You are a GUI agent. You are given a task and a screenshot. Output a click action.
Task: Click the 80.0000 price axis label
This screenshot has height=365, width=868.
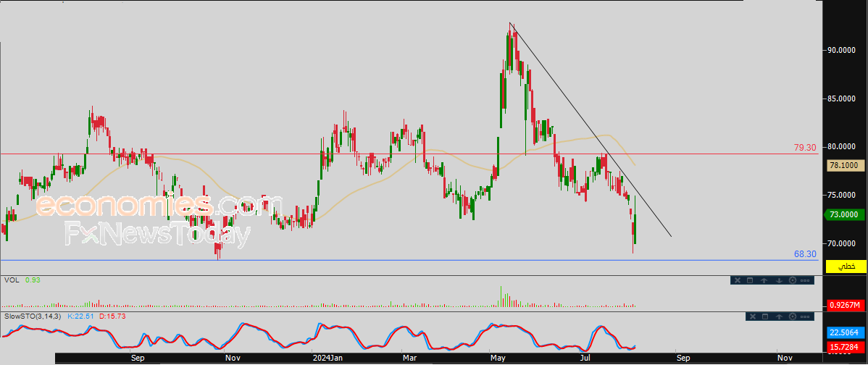pos(841,147)
